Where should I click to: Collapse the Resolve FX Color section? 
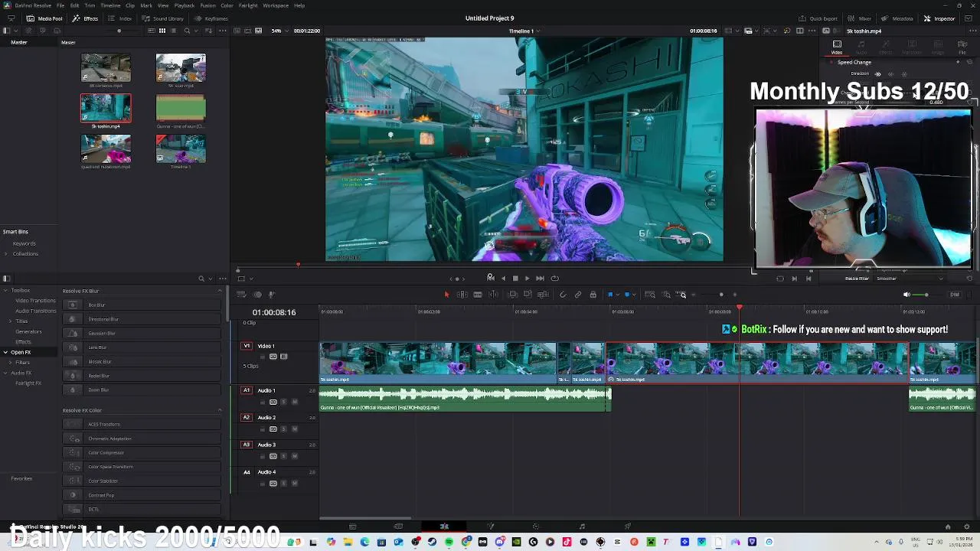(220, 410)
